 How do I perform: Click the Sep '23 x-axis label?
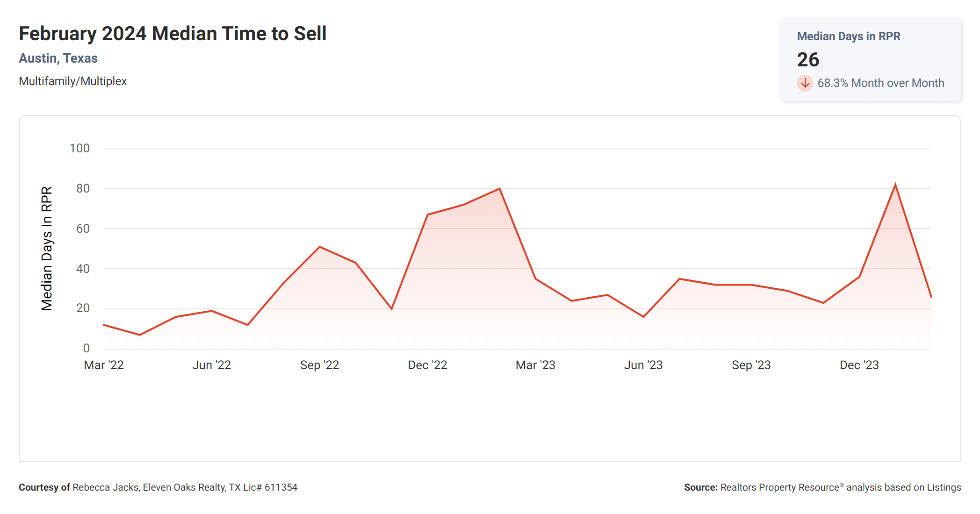tap(751, 365)
